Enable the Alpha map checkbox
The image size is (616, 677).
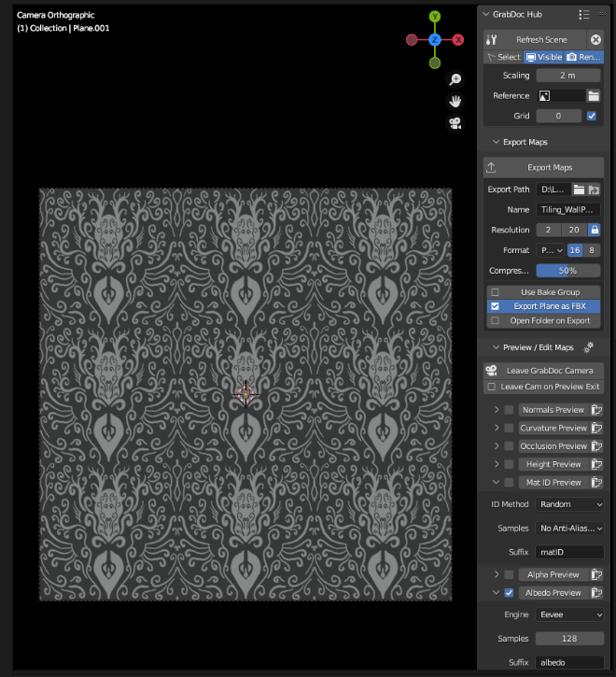pos(509,574)
